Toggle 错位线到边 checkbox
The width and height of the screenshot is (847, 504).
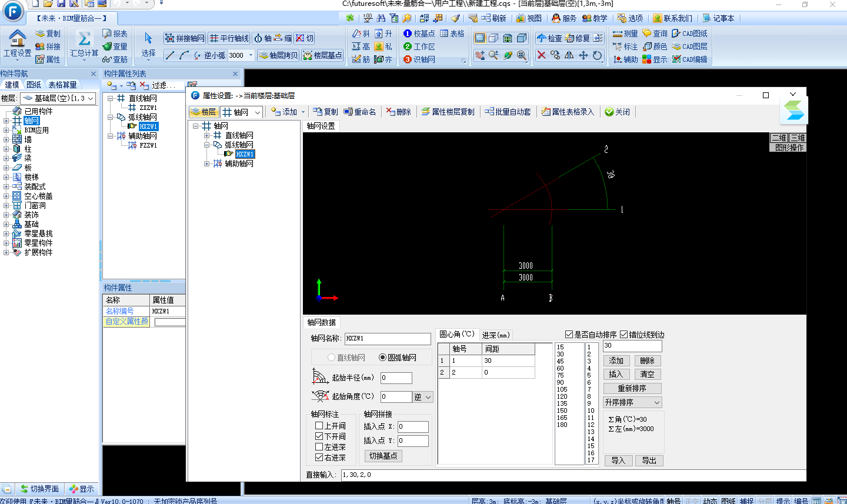623,335
